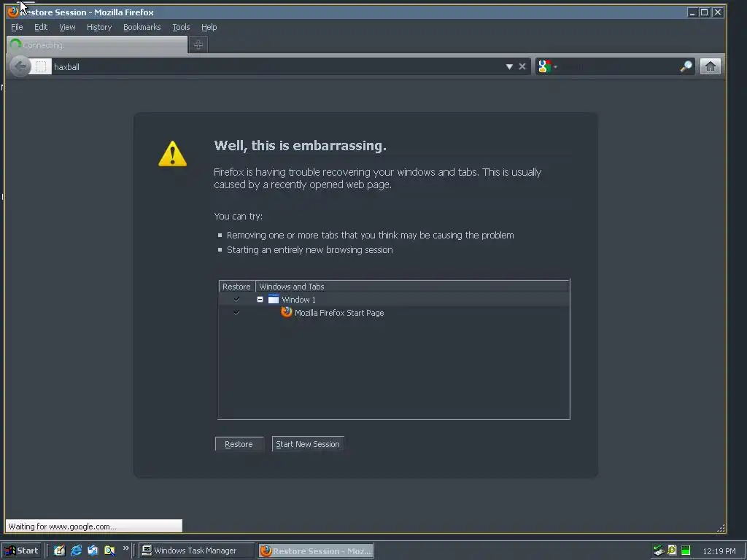Click the Firefox logo in title bar
747x560 pixels.
13,12
